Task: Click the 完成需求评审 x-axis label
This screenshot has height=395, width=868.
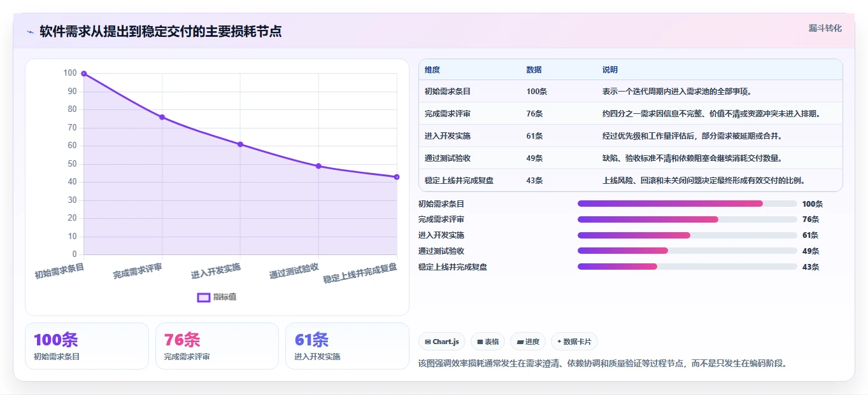Action: click(x=138, y=271)
